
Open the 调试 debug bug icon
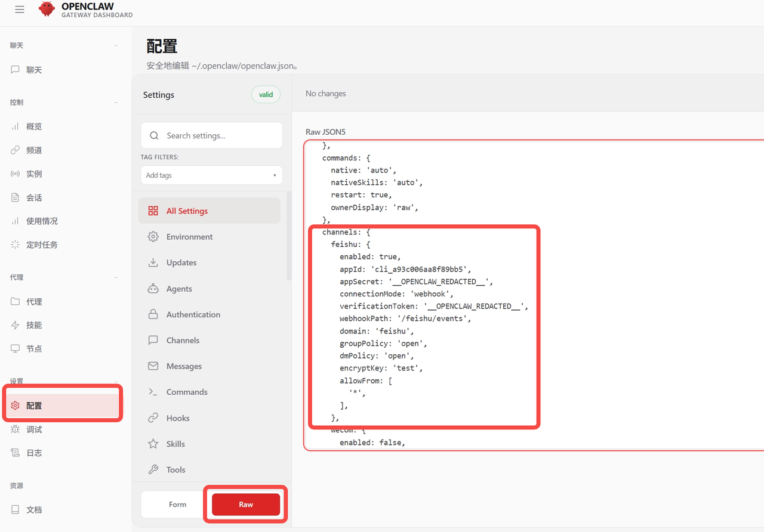[16, 429]
